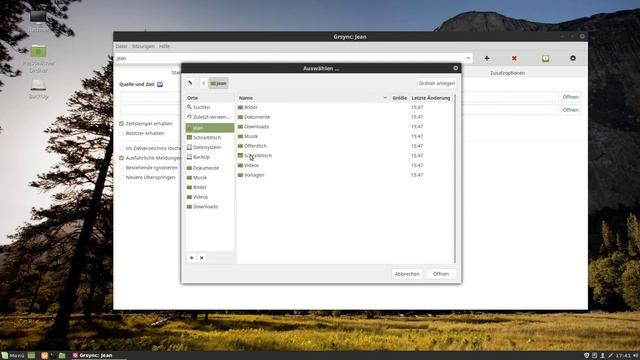Select the jean breadcrumb button
The image size is (640, 360).
tap(218, 83)
